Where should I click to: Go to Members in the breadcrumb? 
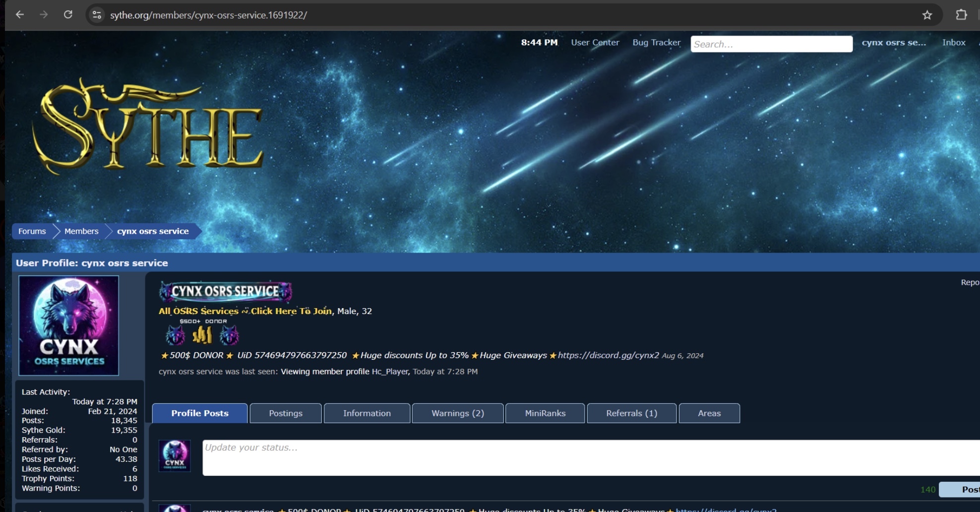[81, 231]
